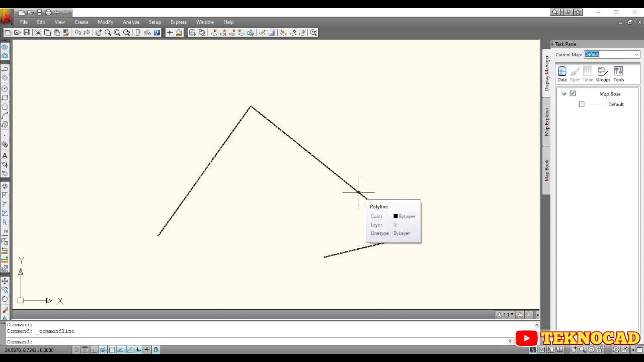644x362 pixels.
Task: Select the Map Base layer label
Action: [x=610, y=94]
